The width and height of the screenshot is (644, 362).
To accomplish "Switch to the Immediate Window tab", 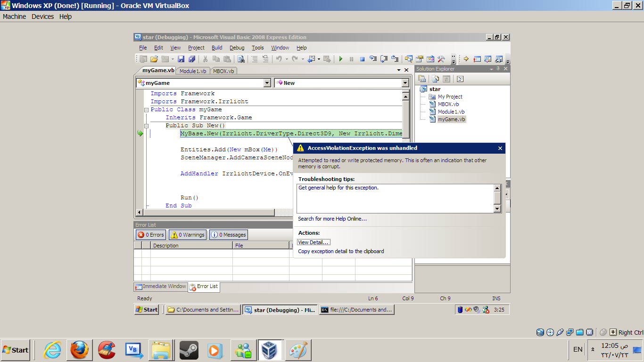I will pos(160,287).
